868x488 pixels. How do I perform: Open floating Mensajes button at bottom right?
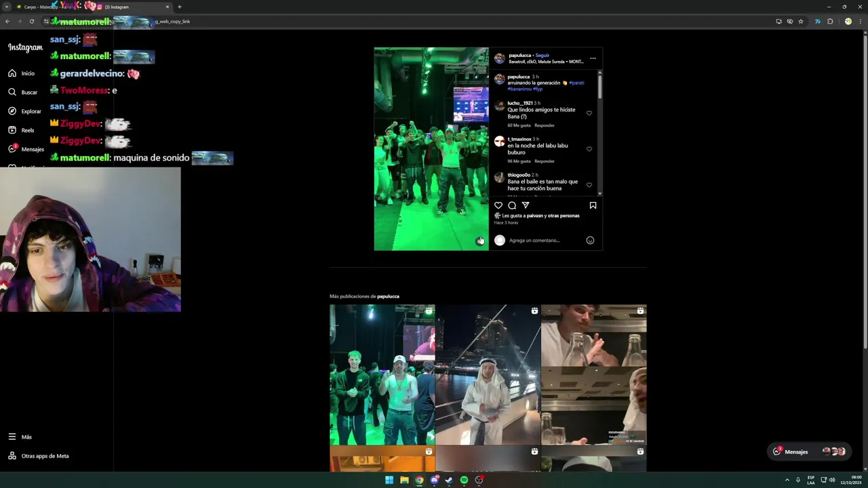[x=808, y=451]
